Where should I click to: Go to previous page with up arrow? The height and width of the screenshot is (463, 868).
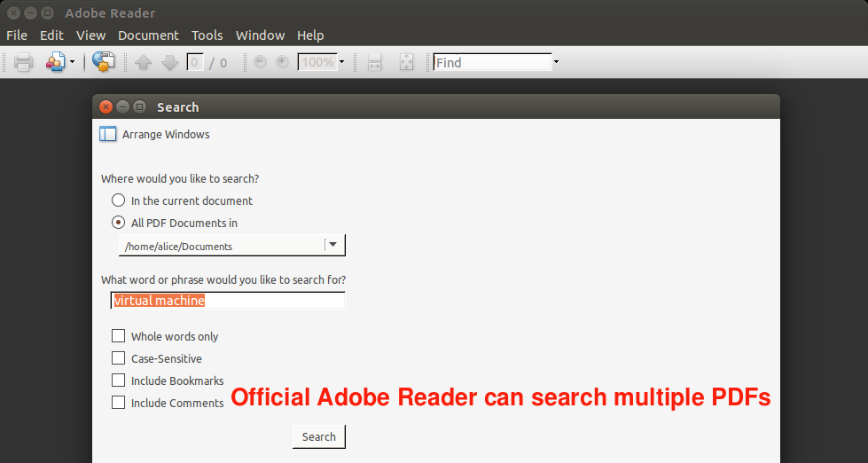[143, 63]
